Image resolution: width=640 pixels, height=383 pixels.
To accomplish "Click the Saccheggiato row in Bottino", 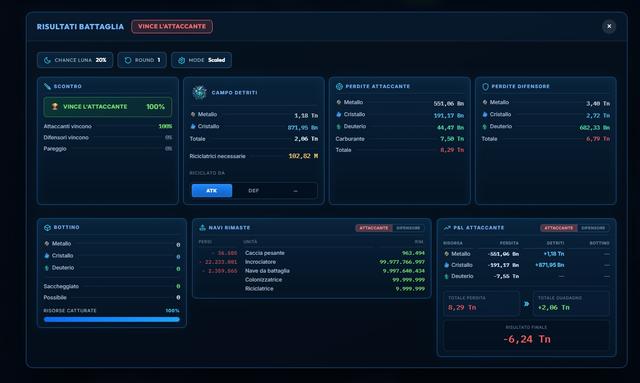I will [112, 286].
